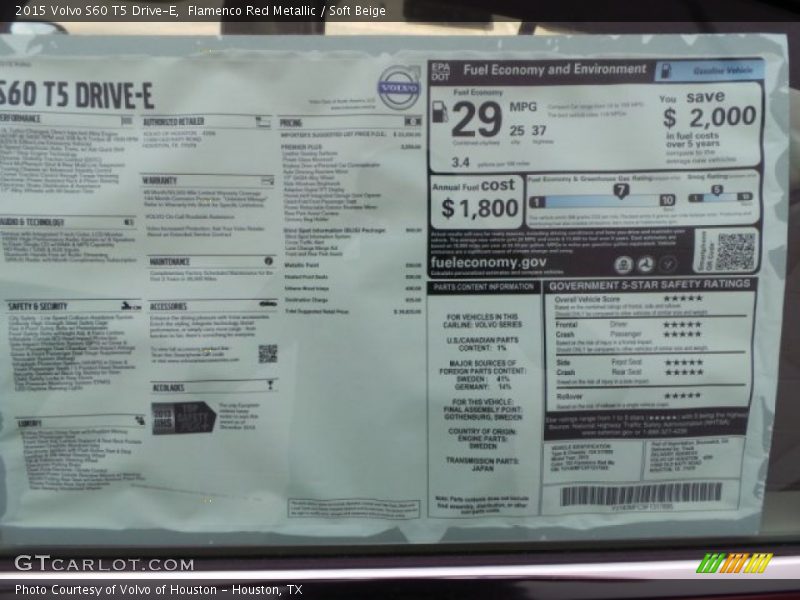Viewport: 800px width, 600px height.
Task: Click the Volvo logo emblem
Action: [399, 88]
